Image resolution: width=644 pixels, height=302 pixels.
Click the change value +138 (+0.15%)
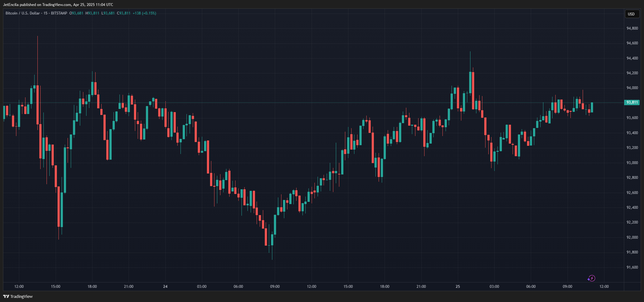(144, 13)
